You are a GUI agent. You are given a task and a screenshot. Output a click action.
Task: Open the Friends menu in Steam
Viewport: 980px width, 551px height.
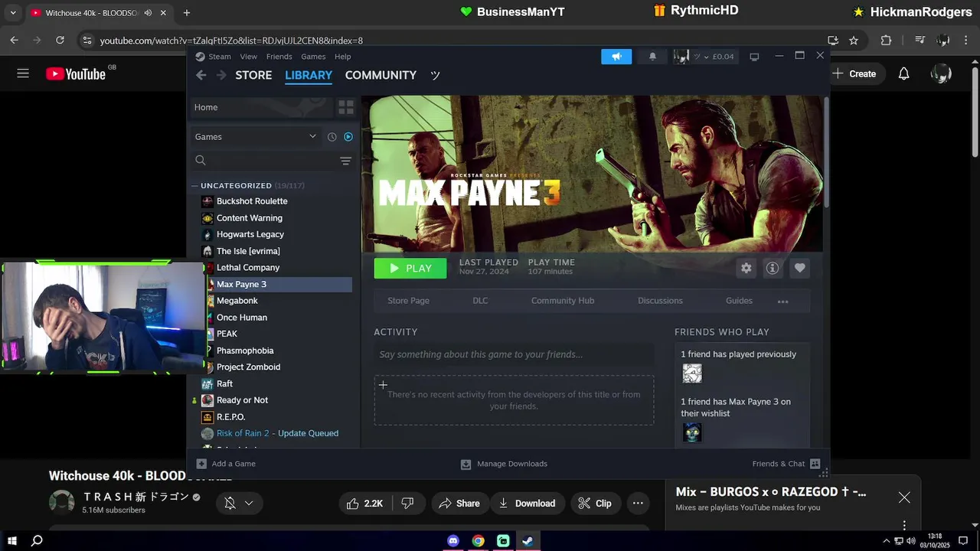[x=279, y=57]
